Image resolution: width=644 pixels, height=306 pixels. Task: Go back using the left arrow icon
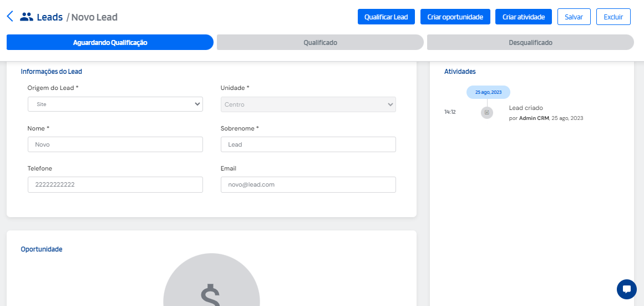click(11, 17)
